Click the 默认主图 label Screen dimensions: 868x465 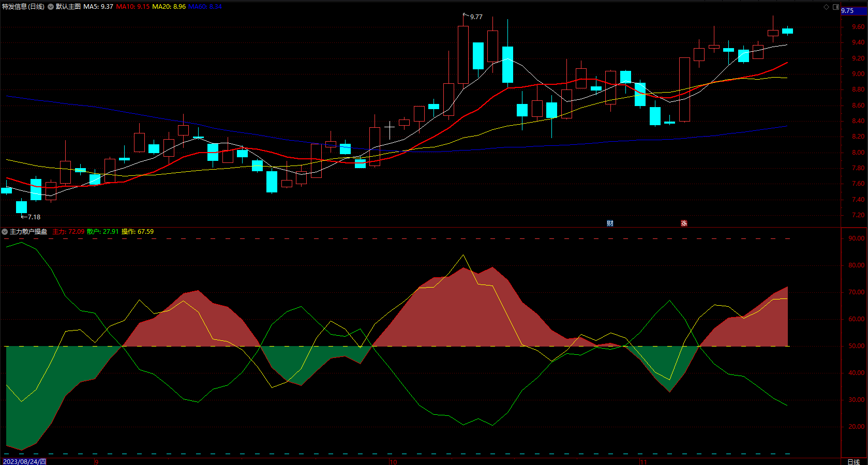pos(68,7)
